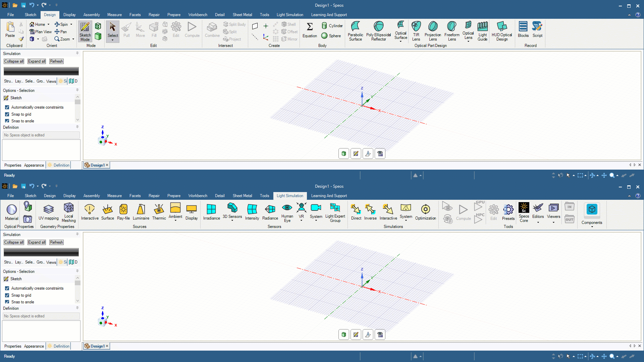
Task: Launch the HUD Optical Design tool
Action: click(501, 31)
